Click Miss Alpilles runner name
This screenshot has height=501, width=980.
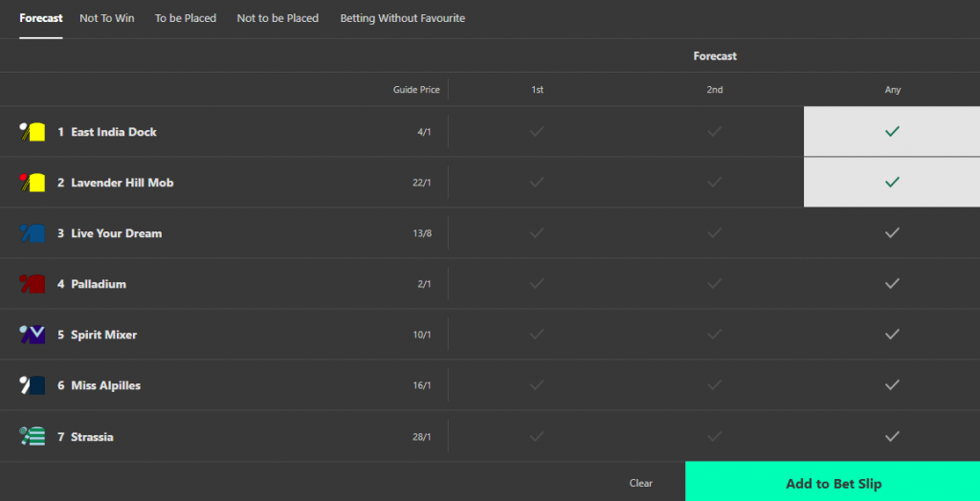(105, 385)
